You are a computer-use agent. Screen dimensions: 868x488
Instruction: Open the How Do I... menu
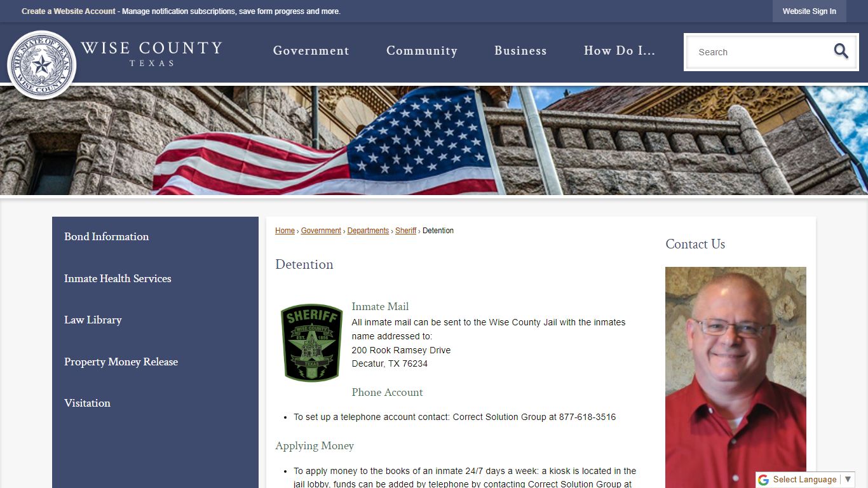[619, 51]
